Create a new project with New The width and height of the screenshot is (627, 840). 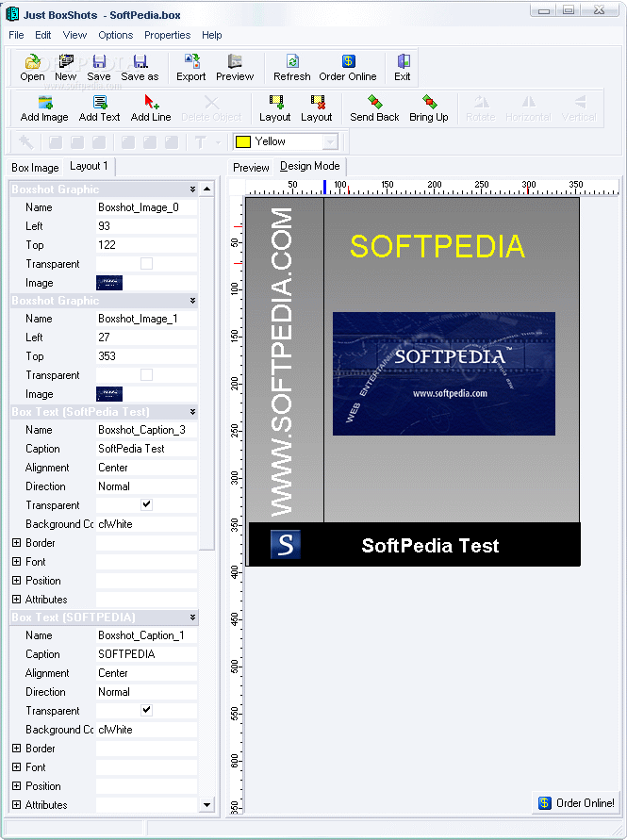pyautogui.click(x=65, y=68)
